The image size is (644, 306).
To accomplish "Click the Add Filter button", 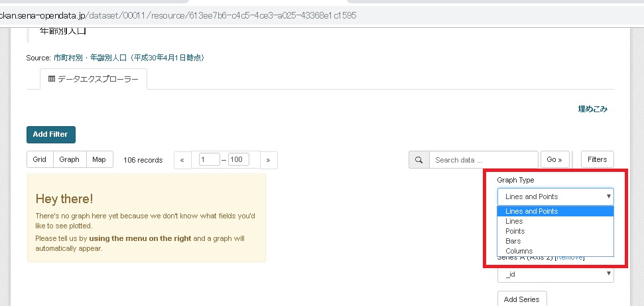I will [x=51, y=134].
